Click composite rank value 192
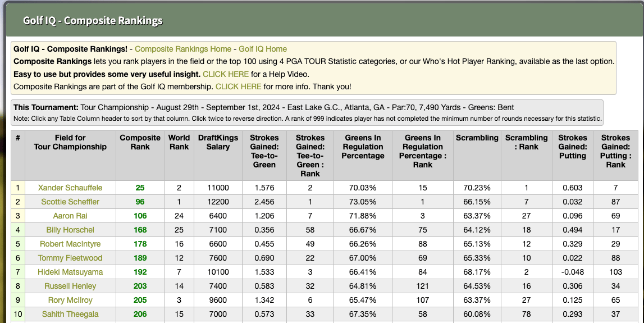 [140, 272]
